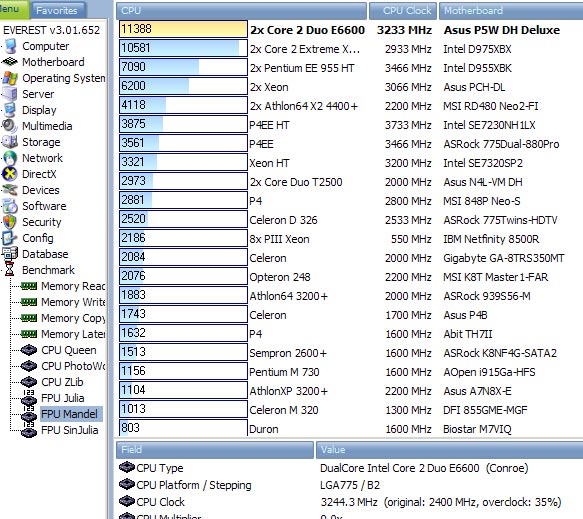Select the Opteron 248 entry
Viewport: 583px width, 519px height.
280,277
